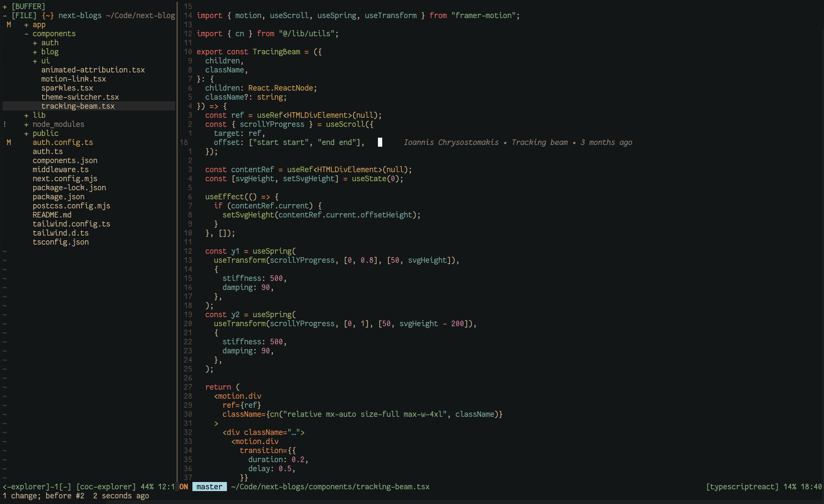Click the useScroll call
Screen dimensions: 824x504
pyautogui.click(x=345, y=124)
